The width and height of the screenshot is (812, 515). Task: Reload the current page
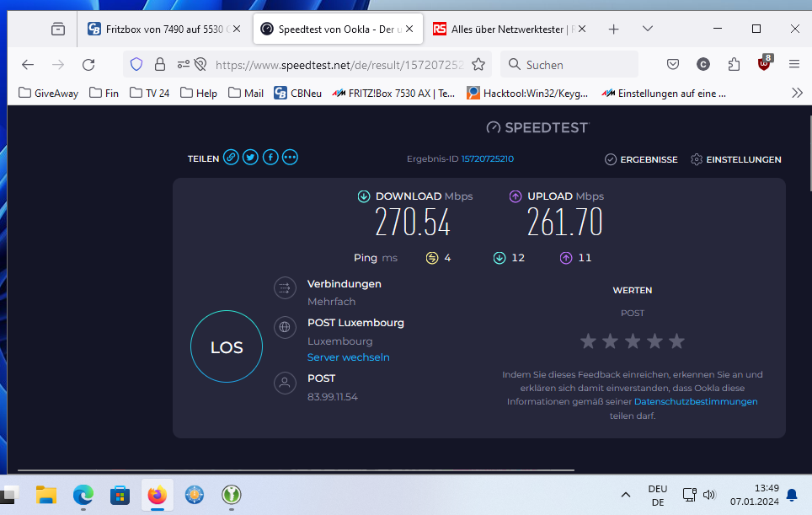(x=88, y=65)
